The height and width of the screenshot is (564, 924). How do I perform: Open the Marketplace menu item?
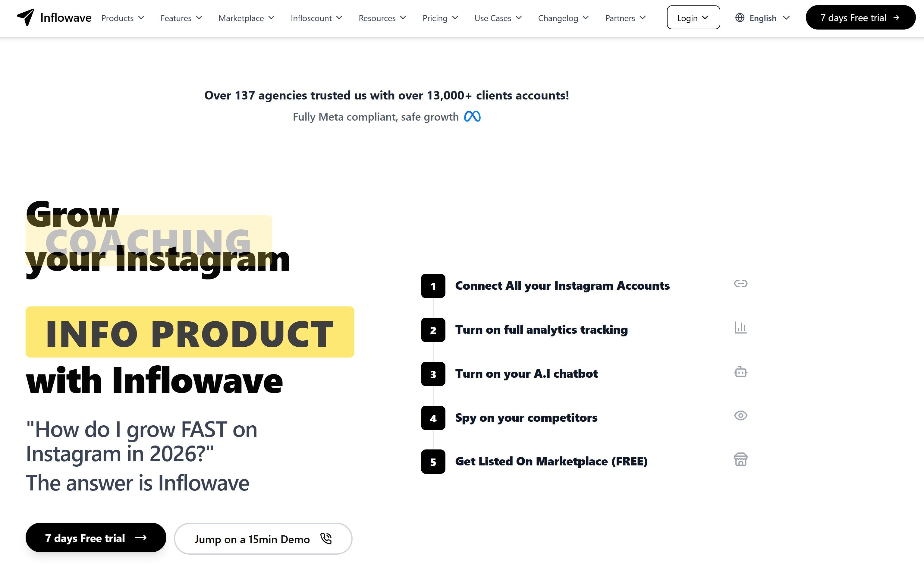[247, 18]
